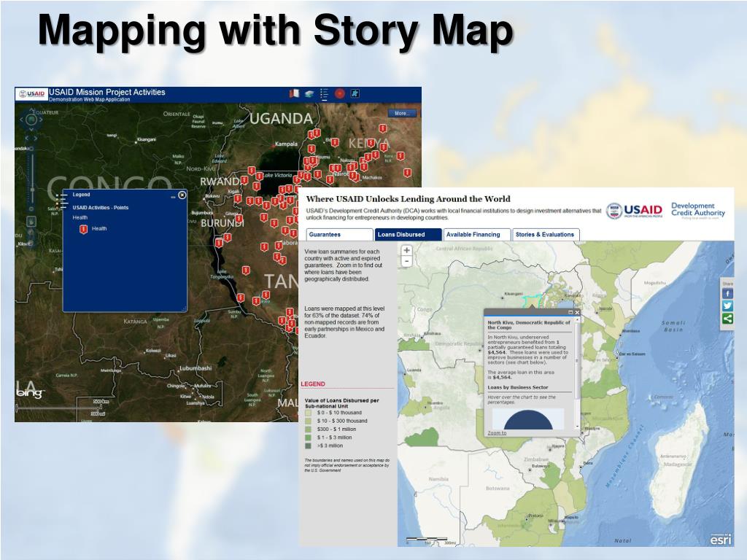Open the More... dropdown on map
Viewport: 747px width, 560px height.
pyautogui.click(x=401, y=113)
